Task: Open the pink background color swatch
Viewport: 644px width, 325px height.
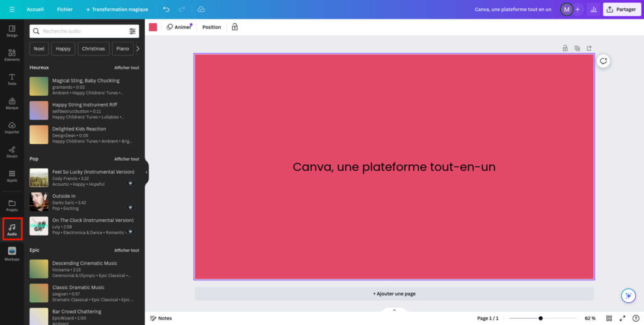Action: (x=153, y=27)
